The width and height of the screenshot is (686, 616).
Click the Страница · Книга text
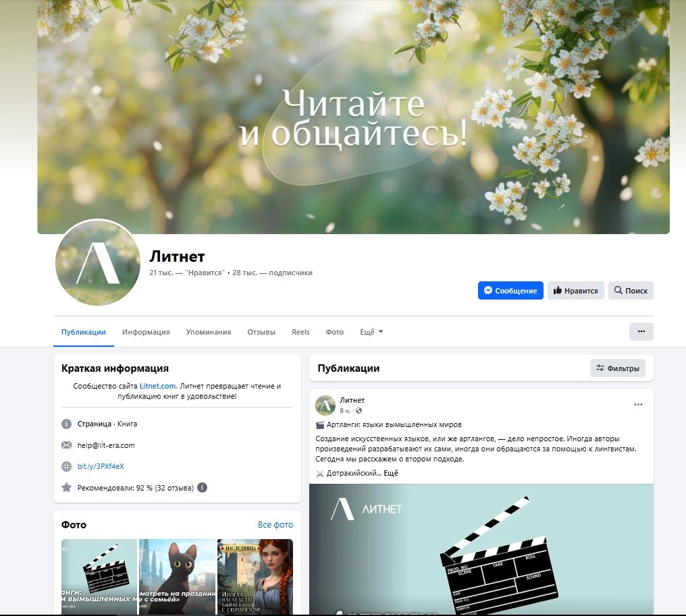[107, 424]
